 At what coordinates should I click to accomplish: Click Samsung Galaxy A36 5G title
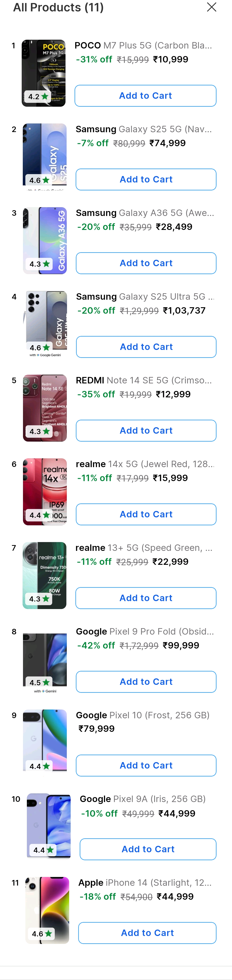[x=145, y=213]
